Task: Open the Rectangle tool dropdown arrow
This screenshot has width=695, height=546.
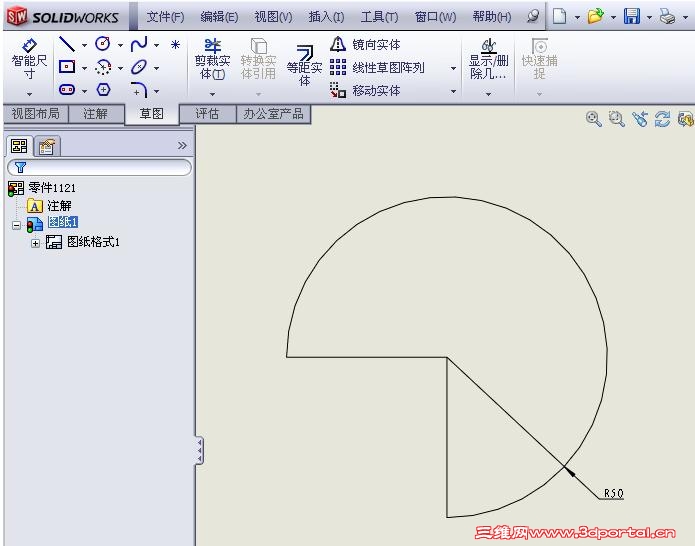Action: [84, 68]
